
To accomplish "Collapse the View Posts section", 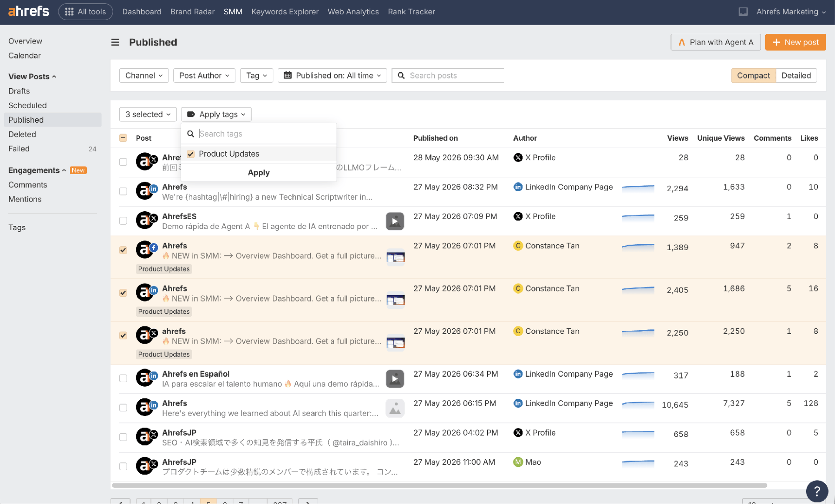I will click(x=32, y=76).
